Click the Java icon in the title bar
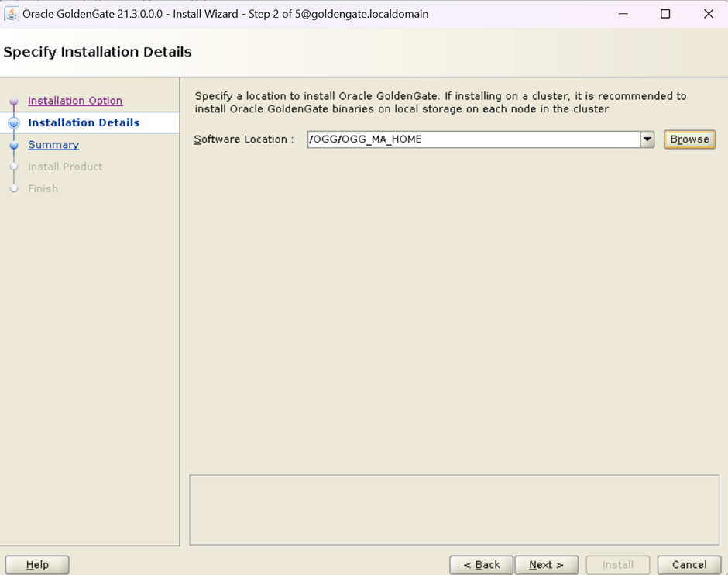This screenshot has height=575, width=728. point(12,14)
